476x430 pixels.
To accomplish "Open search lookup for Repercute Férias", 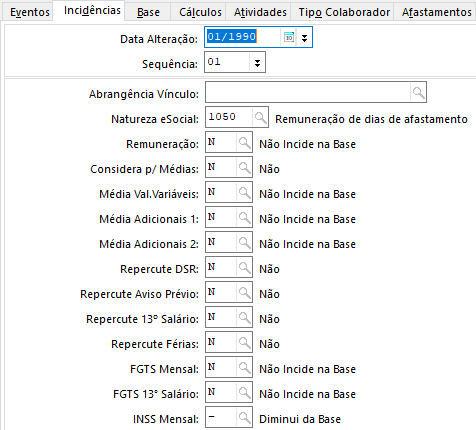I will pyautogui.click(x=244, y=342).
